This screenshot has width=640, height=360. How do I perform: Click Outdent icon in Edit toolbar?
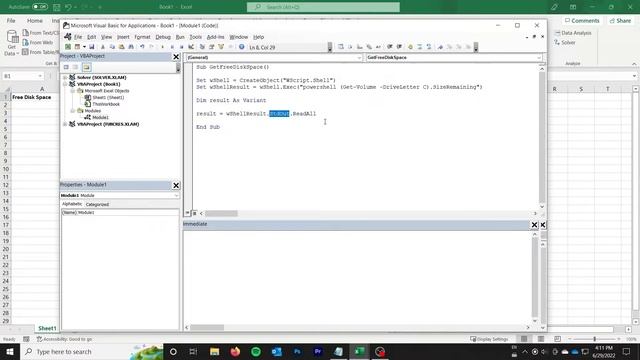[400, 47]
